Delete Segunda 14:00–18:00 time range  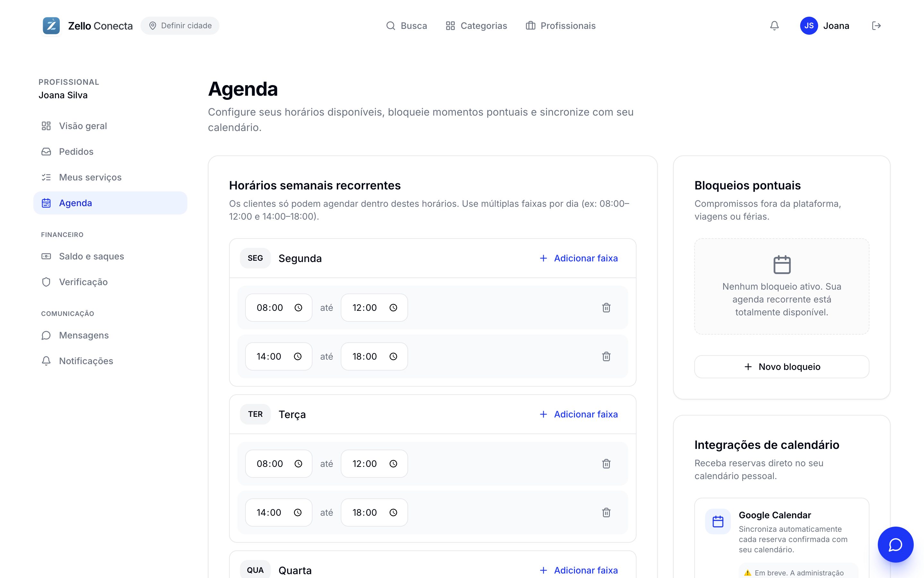(606, 356)
